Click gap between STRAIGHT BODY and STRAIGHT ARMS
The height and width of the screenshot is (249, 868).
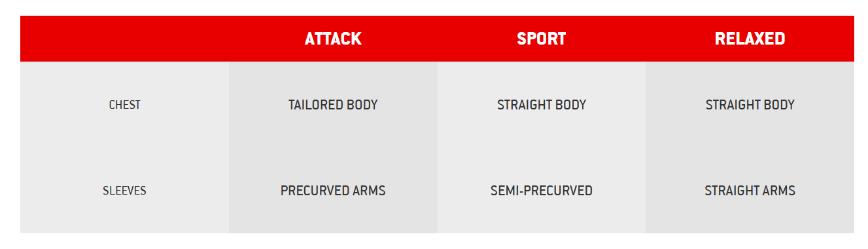750,147
